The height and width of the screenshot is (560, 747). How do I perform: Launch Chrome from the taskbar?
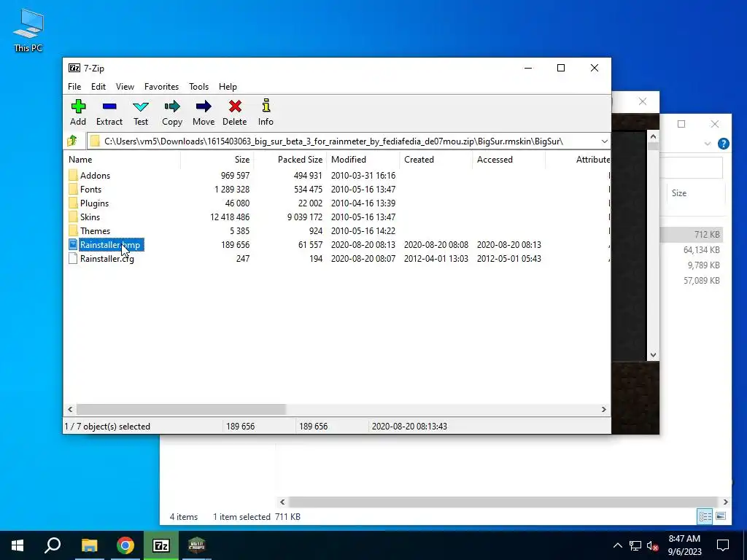(x=125, y=545)
